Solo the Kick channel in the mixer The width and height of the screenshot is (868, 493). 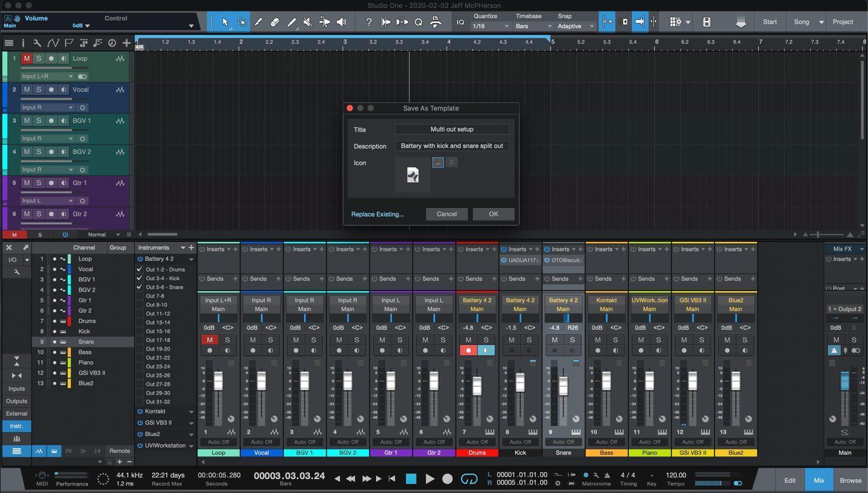click(x=529, y=340)
